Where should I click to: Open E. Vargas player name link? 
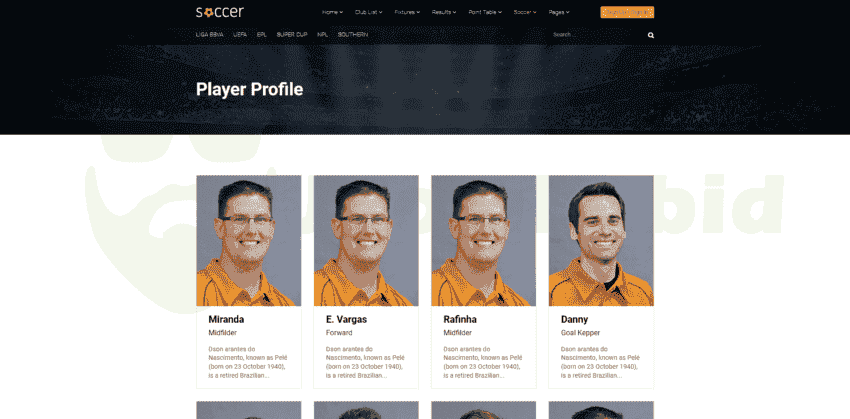(346, 319)
